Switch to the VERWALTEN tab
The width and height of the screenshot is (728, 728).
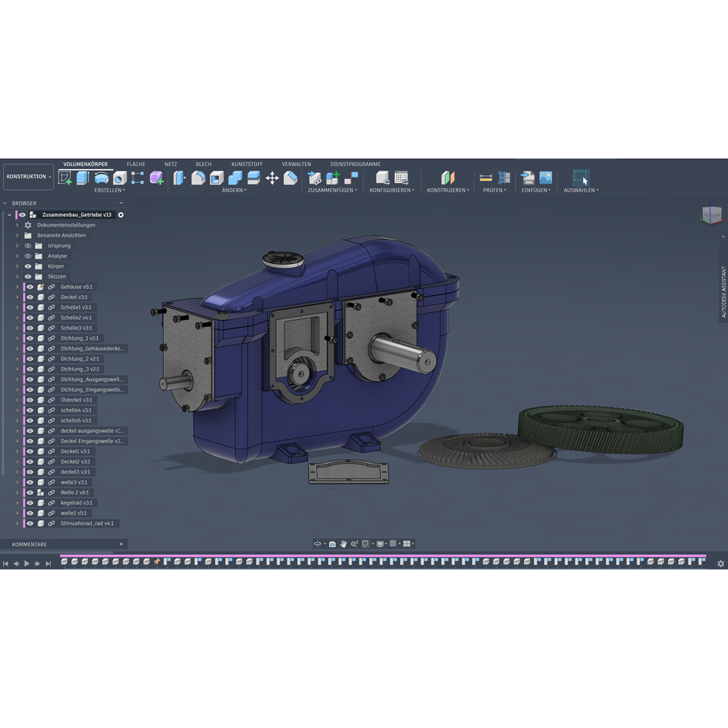point(297,165)
